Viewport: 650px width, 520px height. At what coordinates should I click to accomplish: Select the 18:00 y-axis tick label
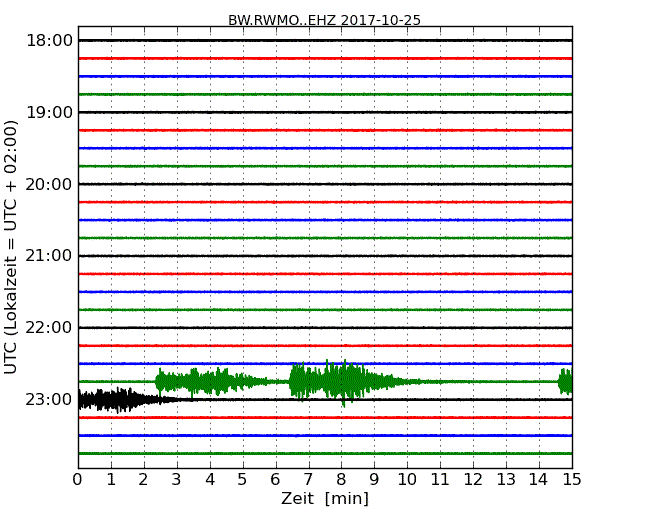49,41
